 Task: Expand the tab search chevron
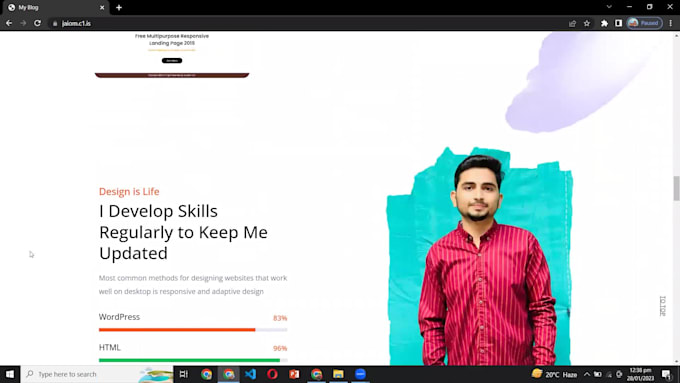609,7
